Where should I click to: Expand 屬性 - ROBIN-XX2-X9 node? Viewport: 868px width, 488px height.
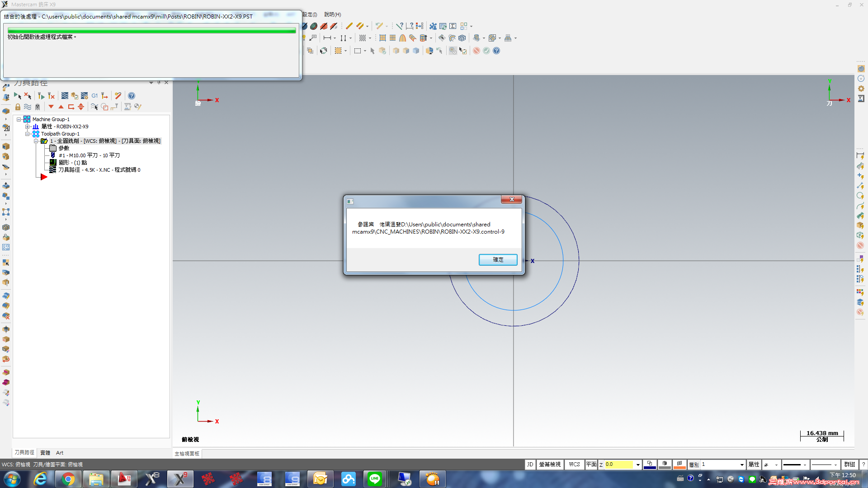27,127
